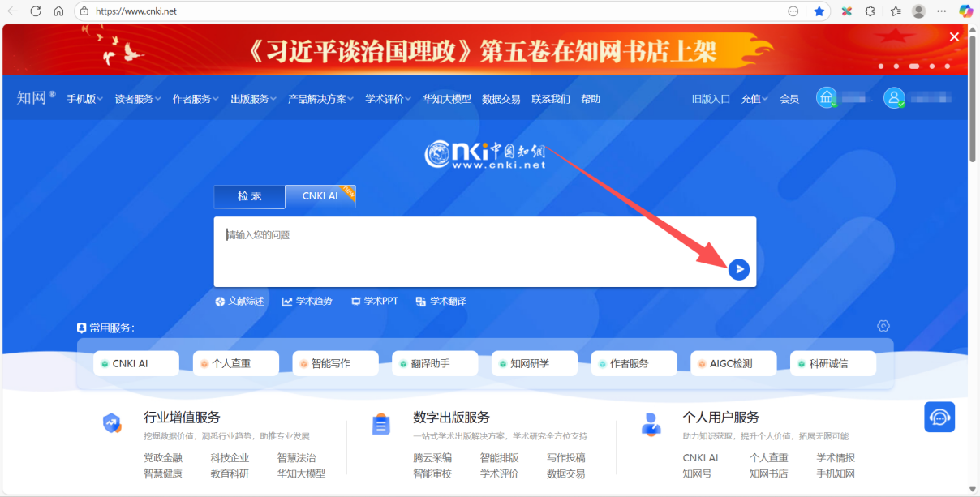Screen dimensions: 980x497
Task: Select the CNKI AI tab above the input box
Action: point(320,196)
